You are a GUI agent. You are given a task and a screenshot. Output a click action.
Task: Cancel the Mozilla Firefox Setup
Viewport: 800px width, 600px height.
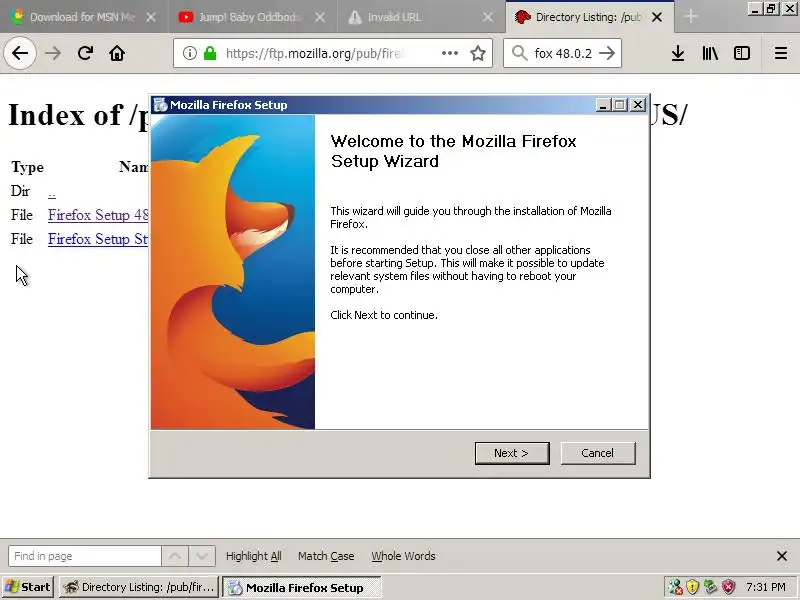(x=598, y=453)
